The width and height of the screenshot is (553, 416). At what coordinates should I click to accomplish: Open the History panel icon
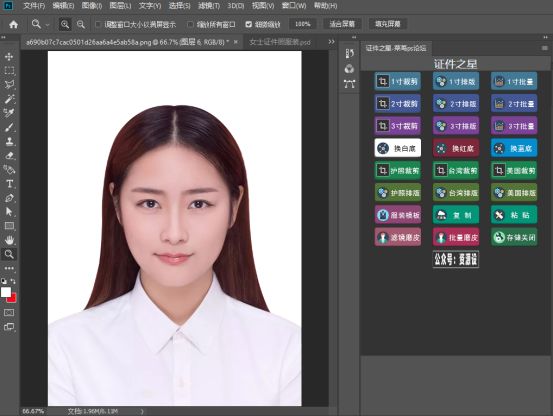coord(349,54)
